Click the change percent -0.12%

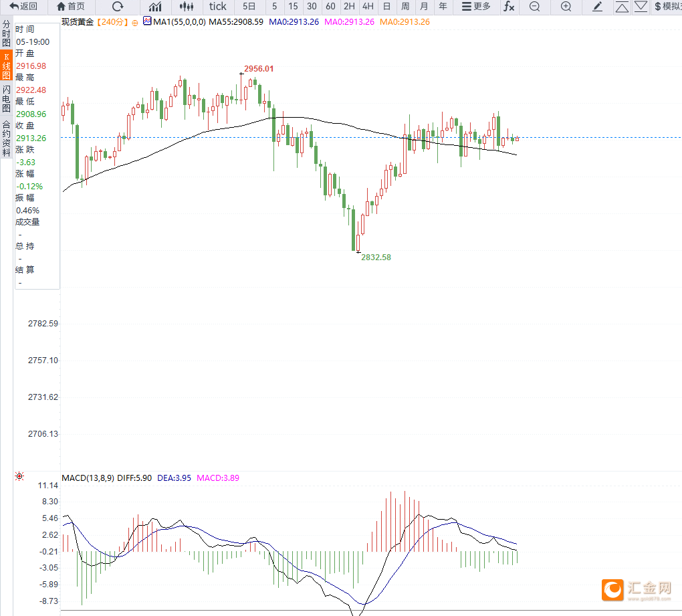29,186
